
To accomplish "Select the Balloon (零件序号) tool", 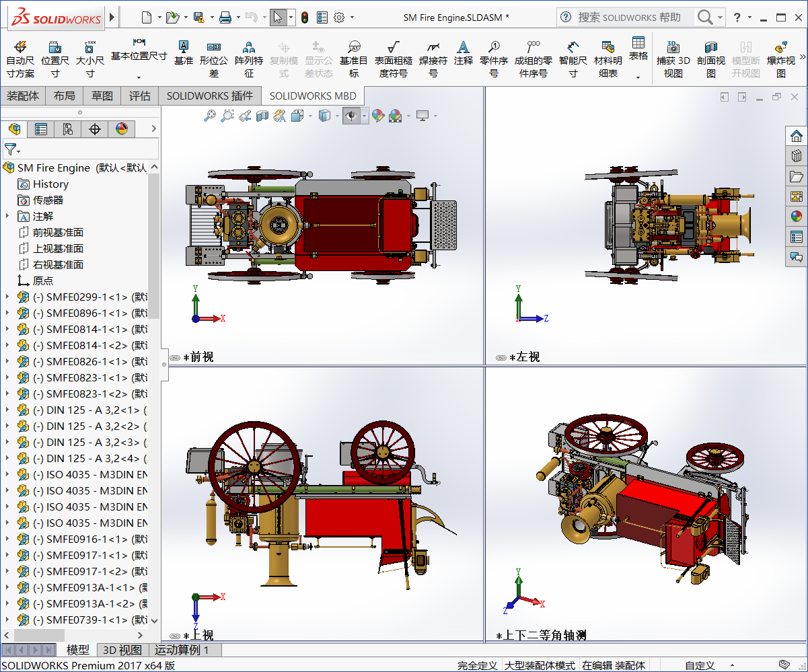I will [x=494, y=59].
